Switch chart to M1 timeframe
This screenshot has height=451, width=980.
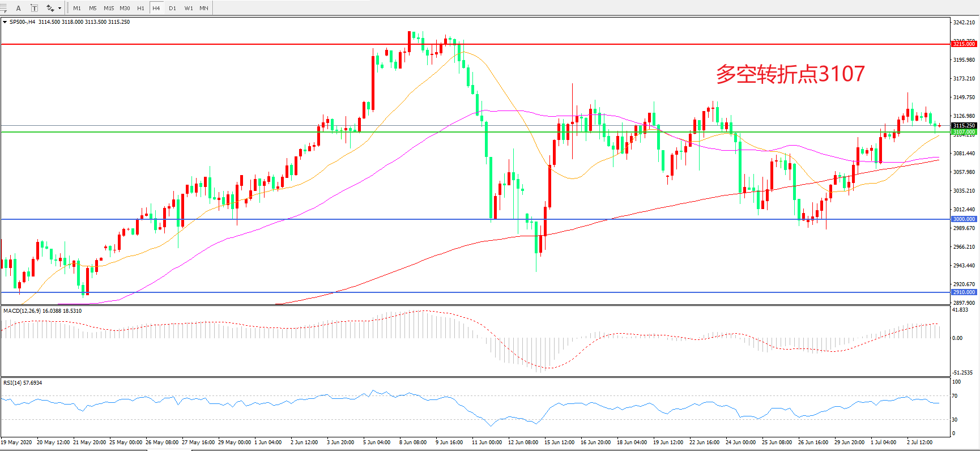(x=77, y=8)
